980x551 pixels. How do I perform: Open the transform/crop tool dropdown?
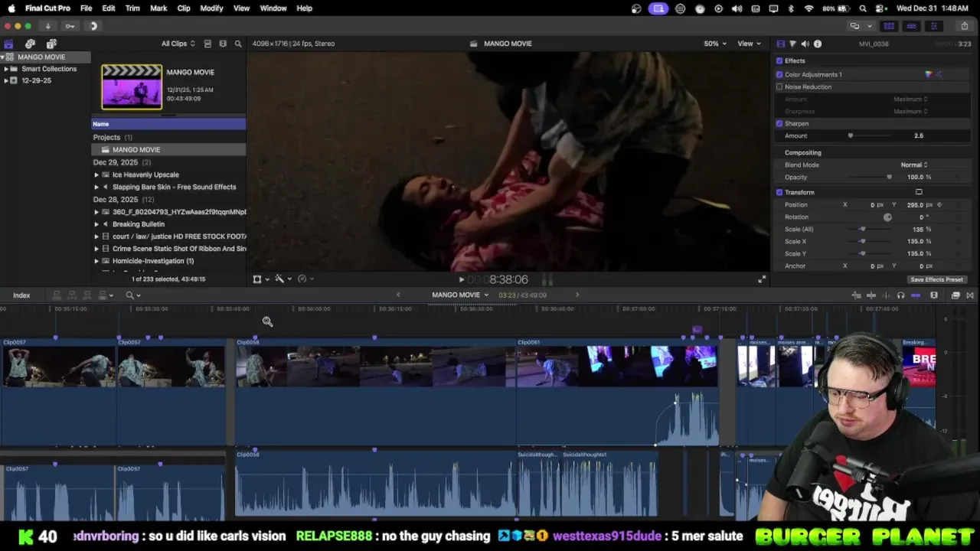pos(261,279)
